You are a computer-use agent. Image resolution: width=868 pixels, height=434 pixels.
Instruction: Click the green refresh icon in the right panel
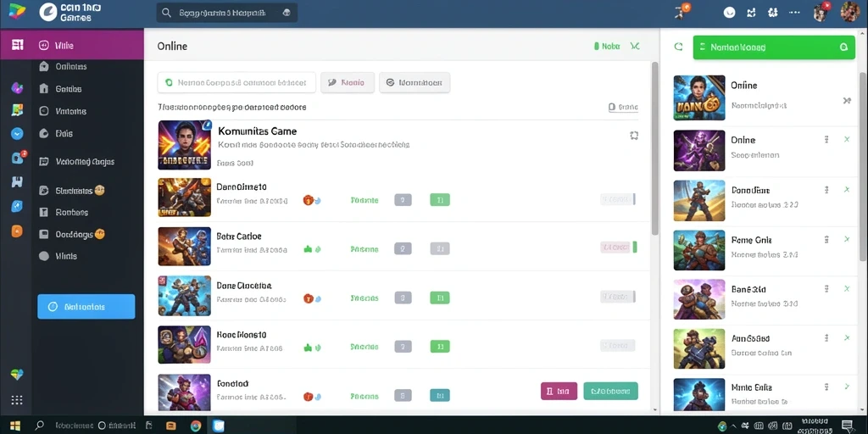tap(678, 47)
